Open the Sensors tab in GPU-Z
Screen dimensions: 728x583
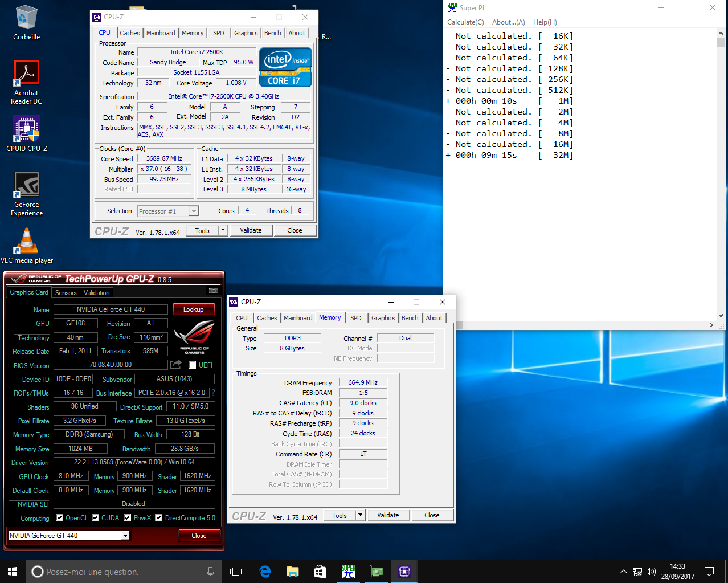[x=66, y=292]
